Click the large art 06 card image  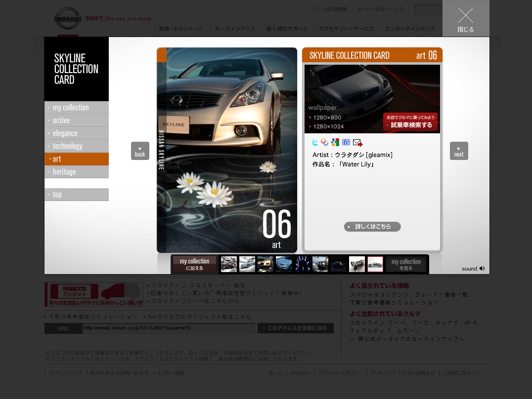[x=226, y=150]
